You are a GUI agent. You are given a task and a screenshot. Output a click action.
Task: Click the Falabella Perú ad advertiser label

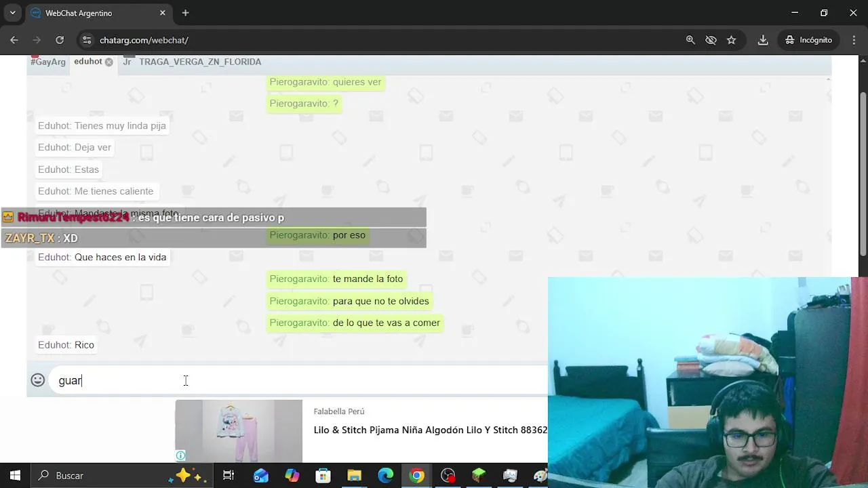(x=339, y=411)
